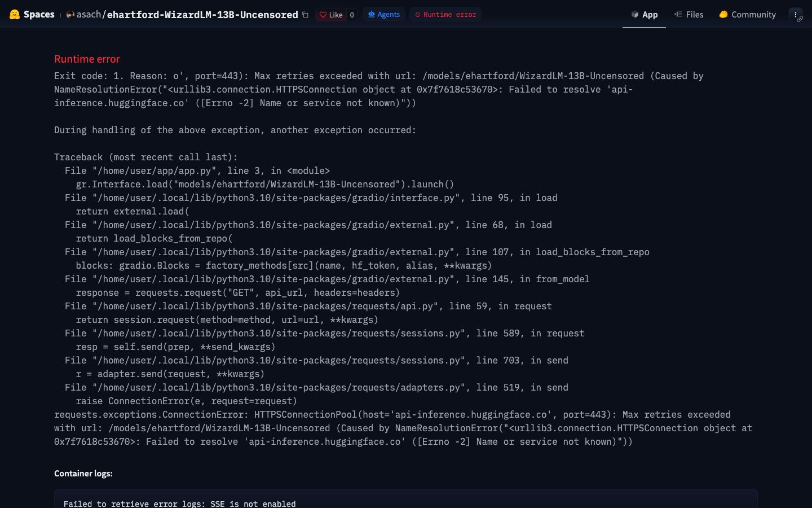The image size is (812, 508).
Task: Click the 'interface.py line 95' traceback line
Action: (311, 198)
